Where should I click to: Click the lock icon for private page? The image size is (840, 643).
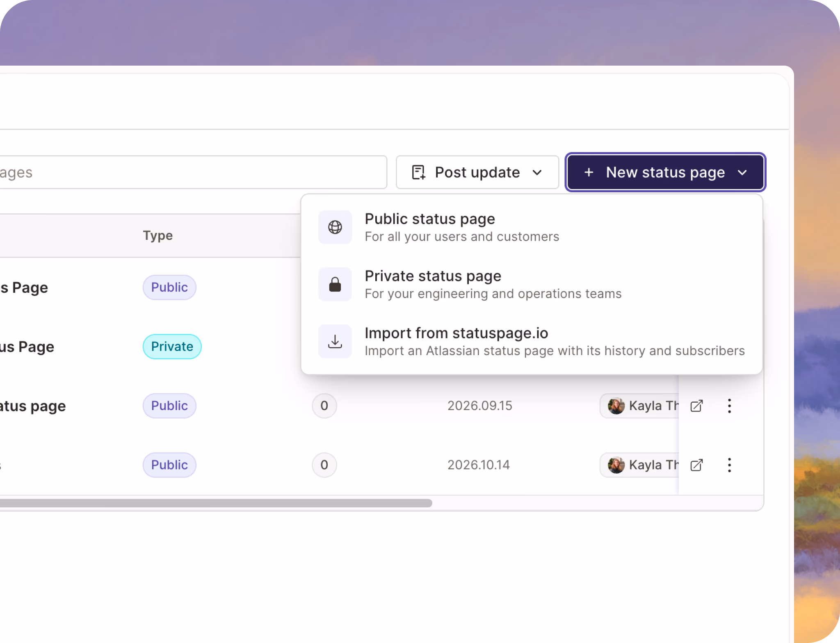point(335,284)
